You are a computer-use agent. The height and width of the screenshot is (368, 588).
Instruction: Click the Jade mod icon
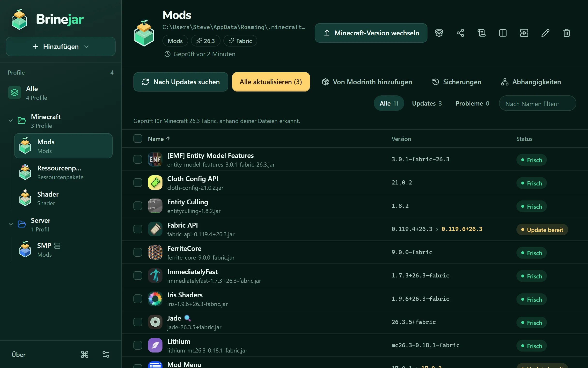point(155,322)
